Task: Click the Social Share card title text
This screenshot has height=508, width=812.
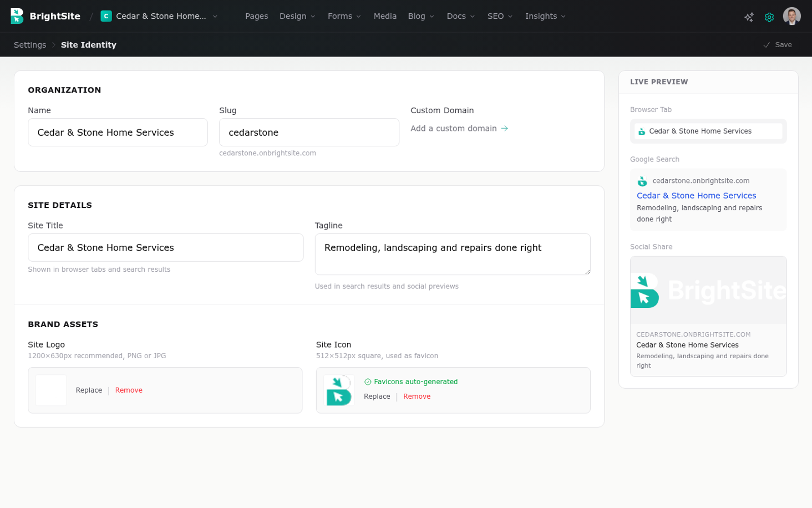Action: [687, 345]
